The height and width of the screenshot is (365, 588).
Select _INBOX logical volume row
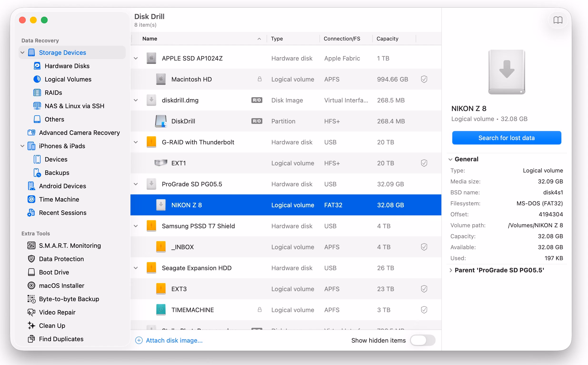286,247
